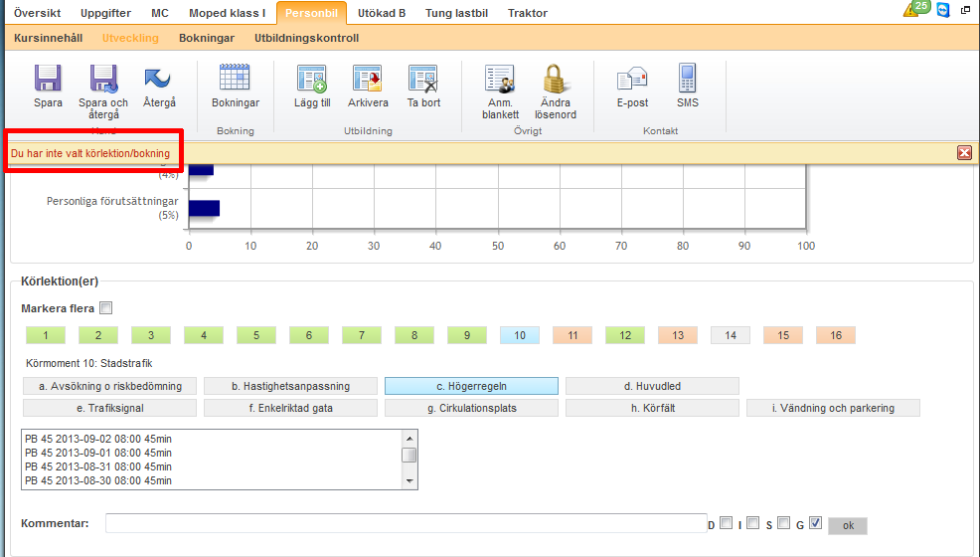Open the warning notifications icon with badge 25
Screen dimensions: 980x557
pyautogui.click(x=916, y=8)
